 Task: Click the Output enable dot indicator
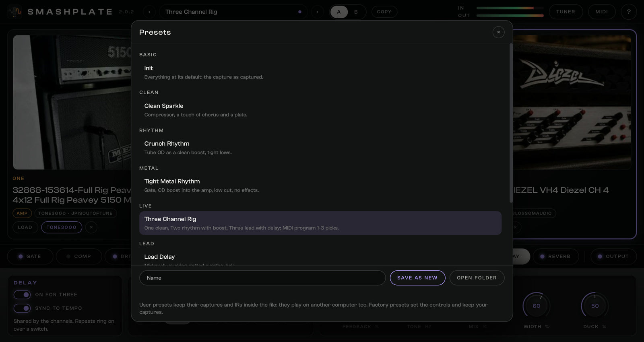(x=600, y=256)
